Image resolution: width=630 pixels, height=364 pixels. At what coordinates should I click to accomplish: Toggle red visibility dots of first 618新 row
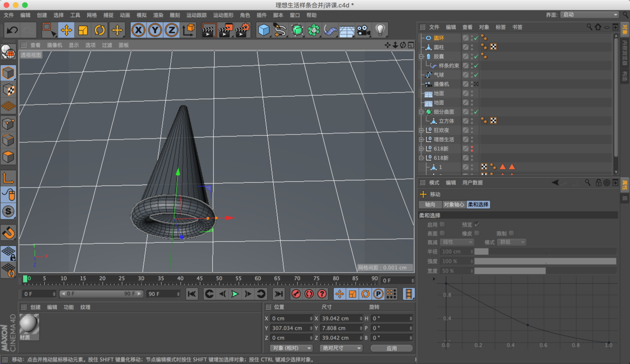pyautogui.click(x=471, y=149)
